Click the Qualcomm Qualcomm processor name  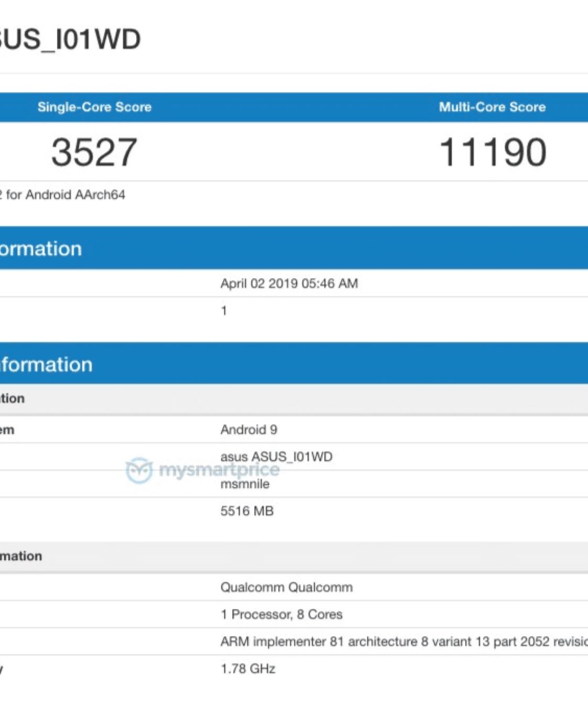[286, 587]
